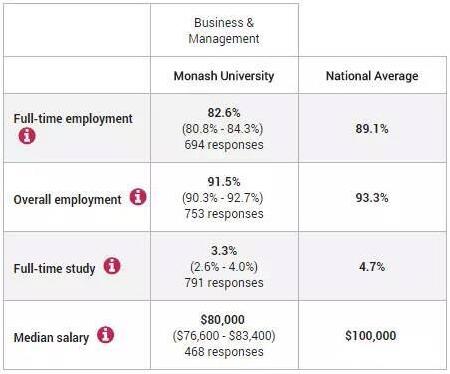Select the 91.5% overall employment figure

224,182
